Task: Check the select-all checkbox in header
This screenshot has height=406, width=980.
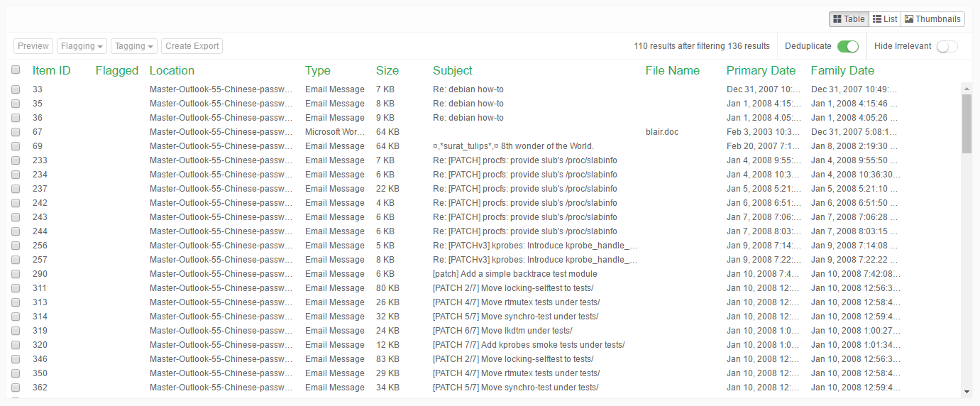Action: (16, 70)
